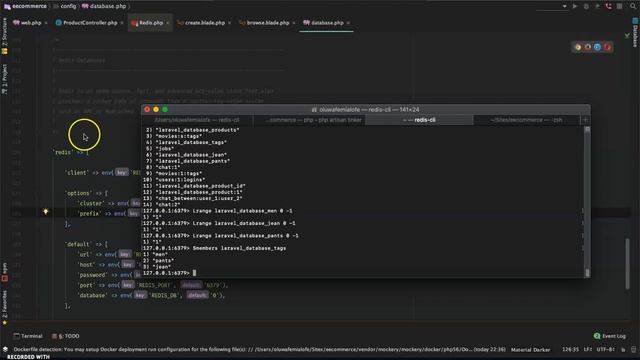This screenshot has width=640, height=360.
Task: Open the Event Log
Action: tap(610, 336)
